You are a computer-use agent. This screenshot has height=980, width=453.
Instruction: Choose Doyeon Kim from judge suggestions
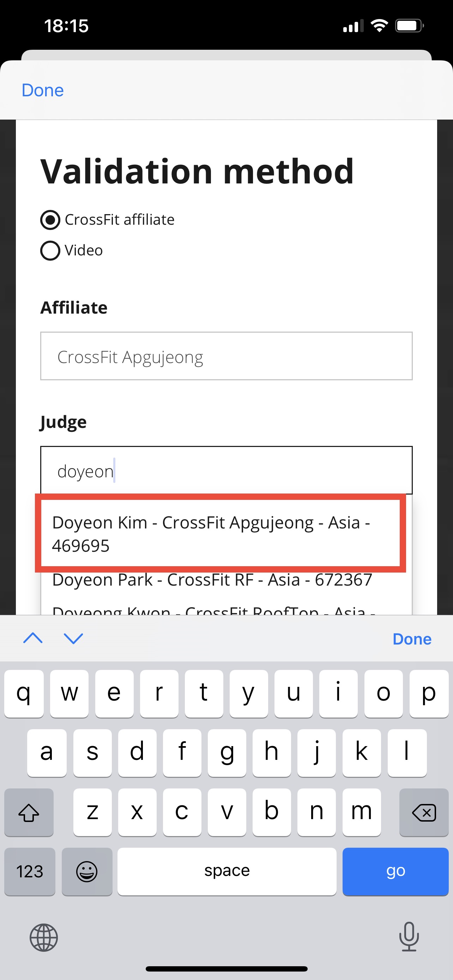(x=221, y=533)
